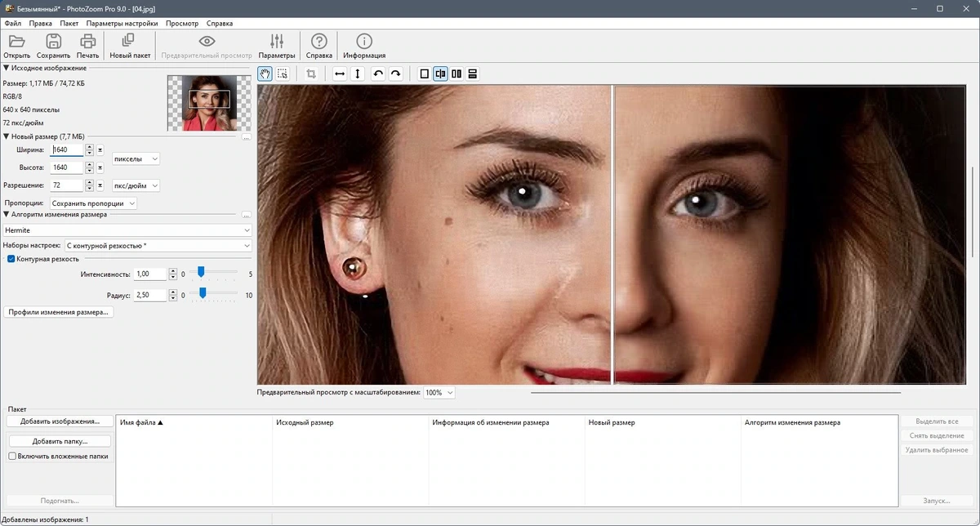Collapse the Алгоритм изменения размера section
This screenshot has width=980, height=526.
tap(7, 214)
